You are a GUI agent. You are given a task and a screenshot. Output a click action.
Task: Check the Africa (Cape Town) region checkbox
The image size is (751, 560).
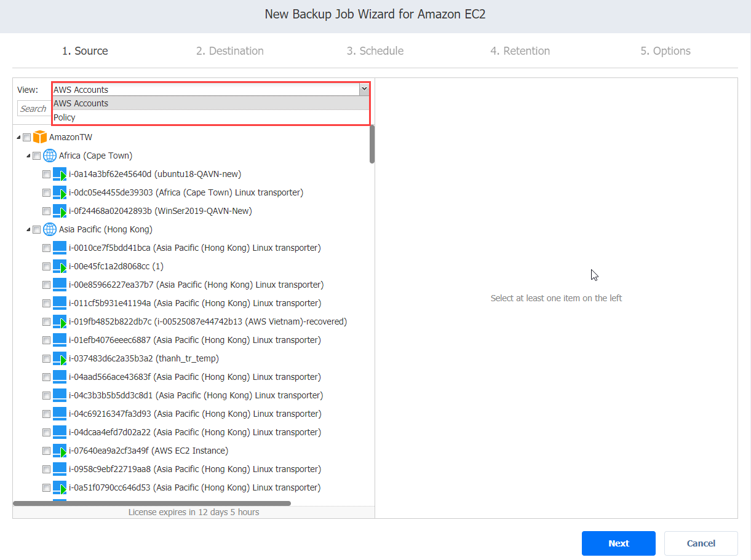pyautogui.click(x=37, y=156)
